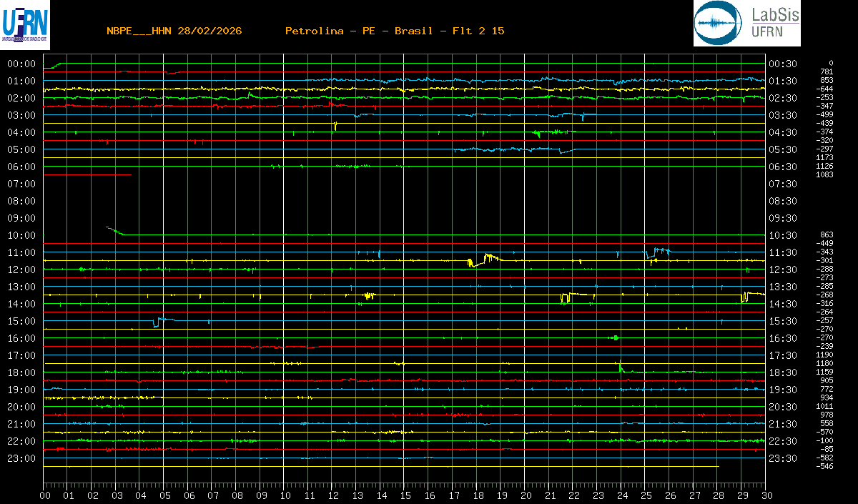Click minute mark 30 on bottom axis
The width and height of the screenshot is (858, 504).
(765, 495)
